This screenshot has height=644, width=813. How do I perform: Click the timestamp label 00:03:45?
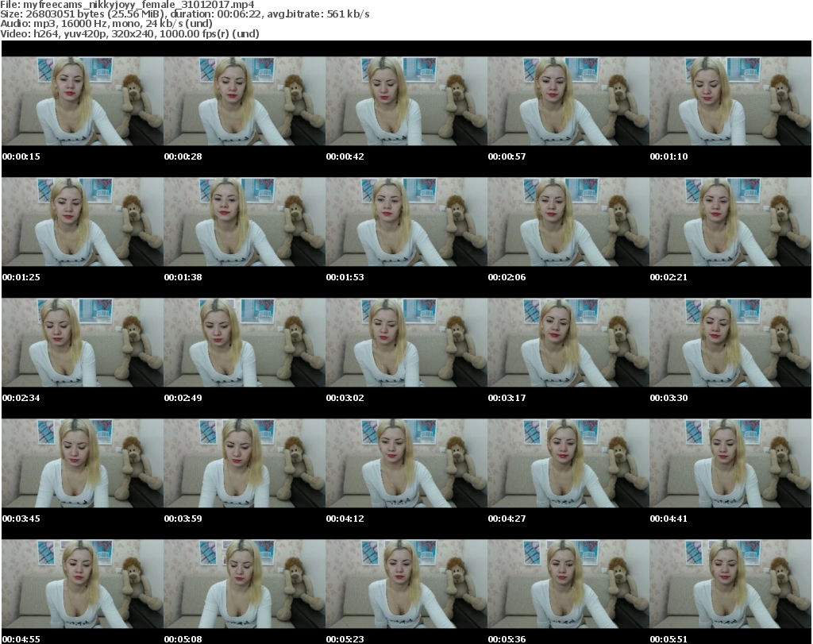(21, 519)
